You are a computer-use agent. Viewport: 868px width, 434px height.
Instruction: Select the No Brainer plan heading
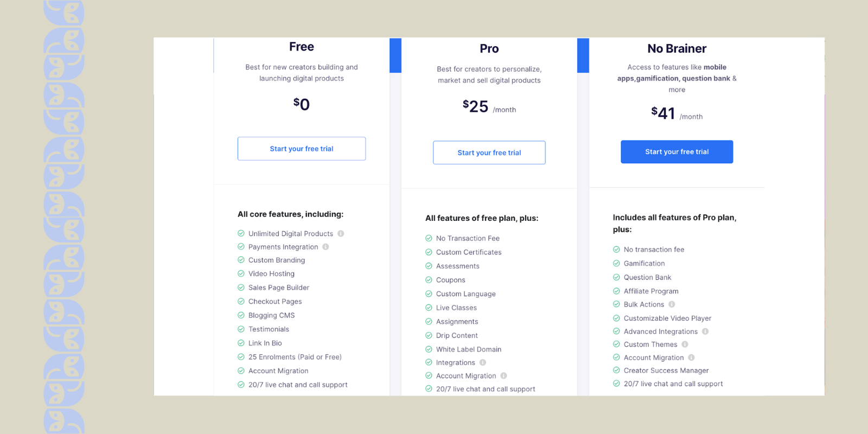pos(676,48)
